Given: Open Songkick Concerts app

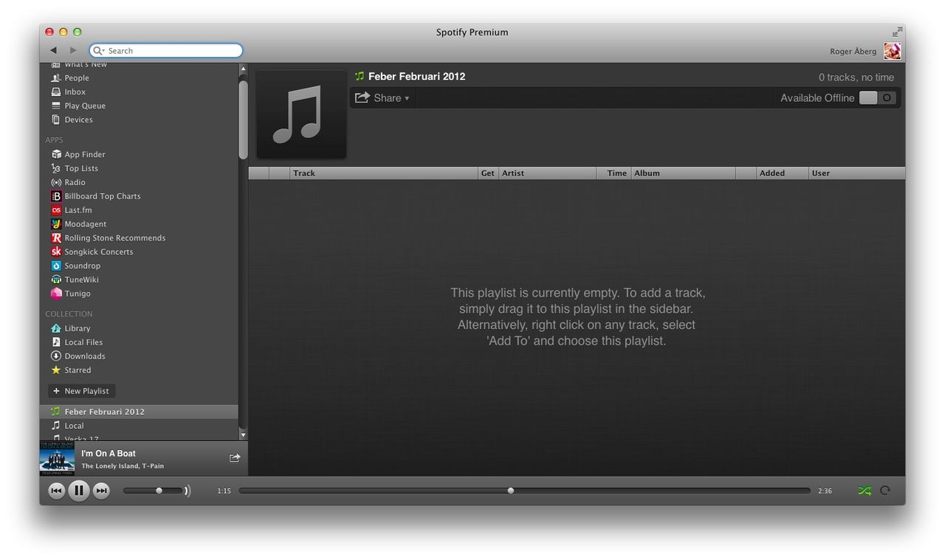Looking at the screenshot, I should point(56,252).
